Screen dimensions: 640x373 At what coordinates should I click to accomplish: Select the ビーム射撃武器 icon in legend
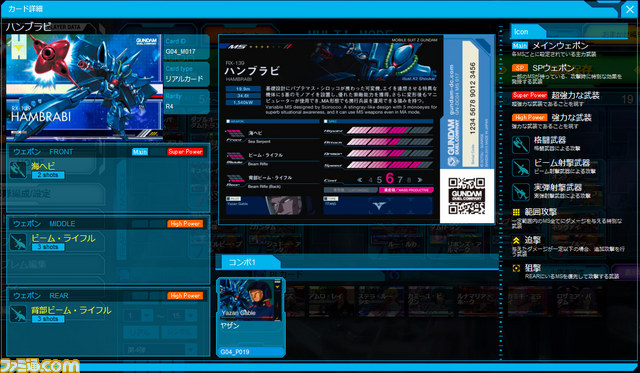[521, 167]
